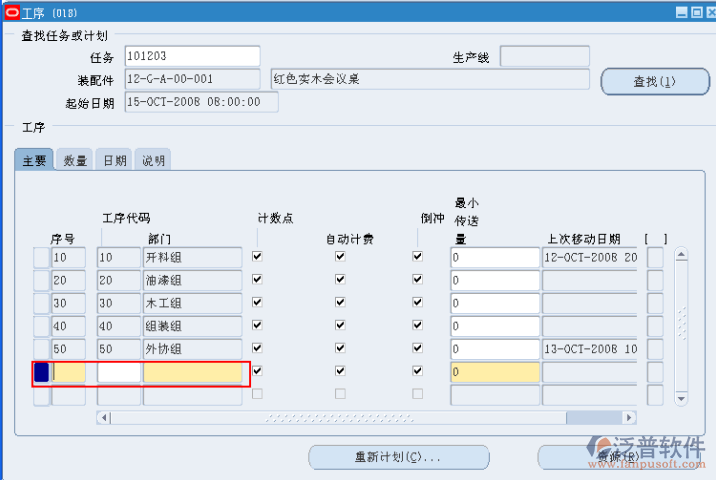716x480 pixels.
Task: Click the bracket field in row 10
Action: 655,258
